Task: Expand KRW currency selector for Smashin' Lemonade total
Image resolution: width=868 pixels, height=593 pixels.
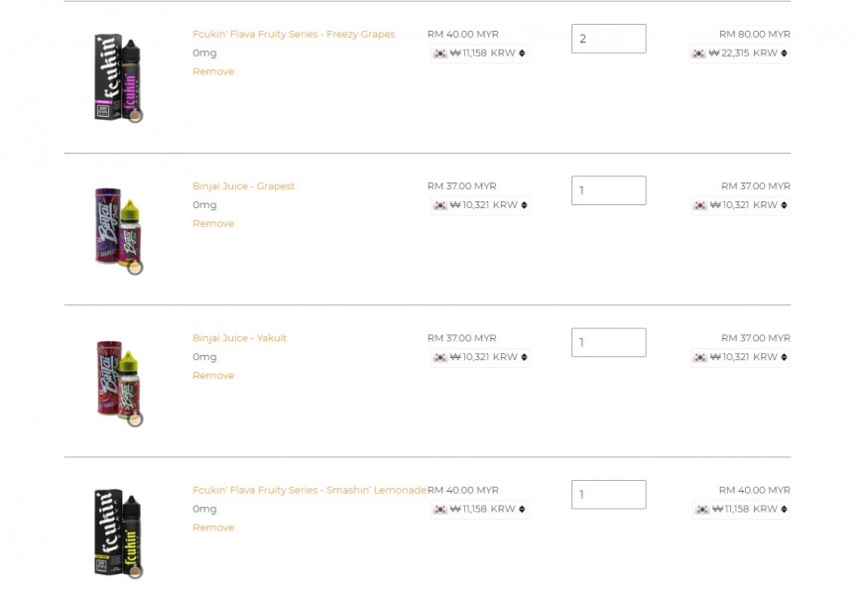Action: [784, 509]
